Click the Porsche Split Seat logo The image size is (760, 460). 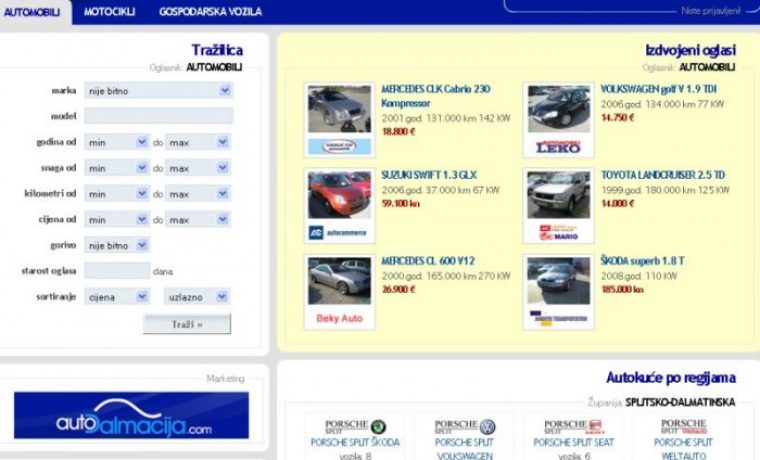574,427
